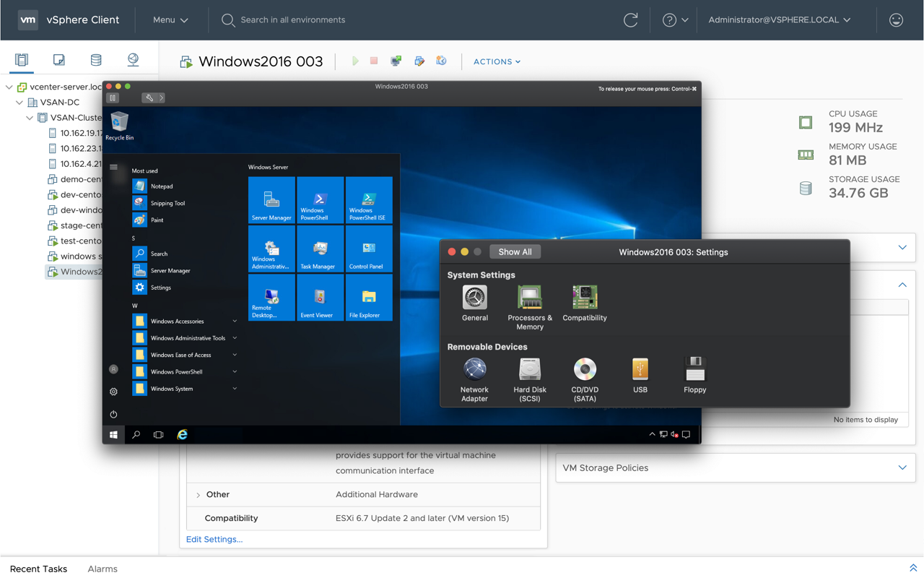Expand Windows Accessories folder in Start menu
The height and width of the screenshot is (578, 924).
(x=185, y=322)
